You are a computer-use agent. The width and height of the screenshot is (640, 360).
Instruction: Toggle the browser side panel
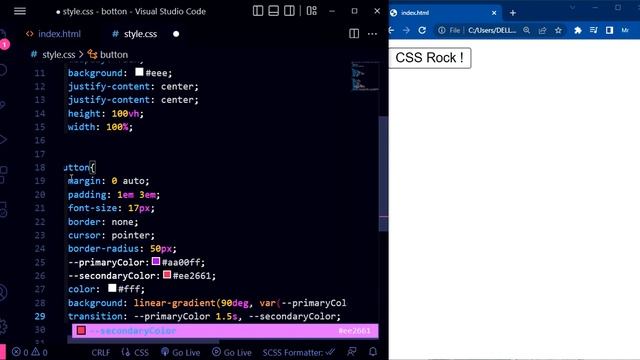609,30
